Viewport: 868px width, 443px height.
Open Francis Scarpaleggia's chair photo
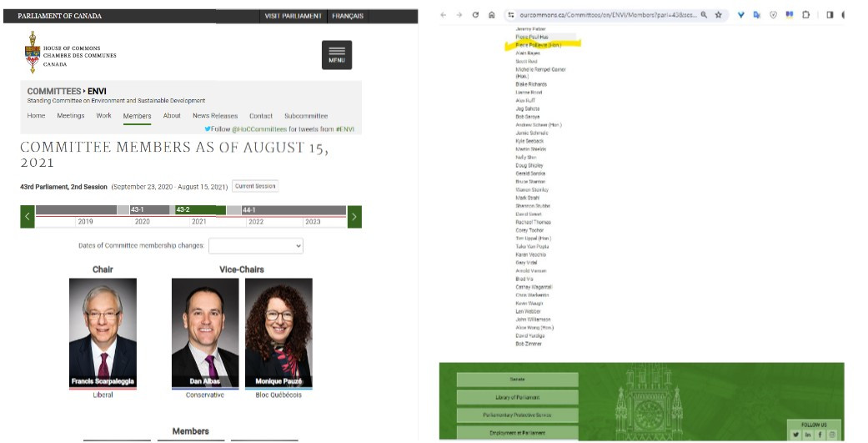pos(103,332)
